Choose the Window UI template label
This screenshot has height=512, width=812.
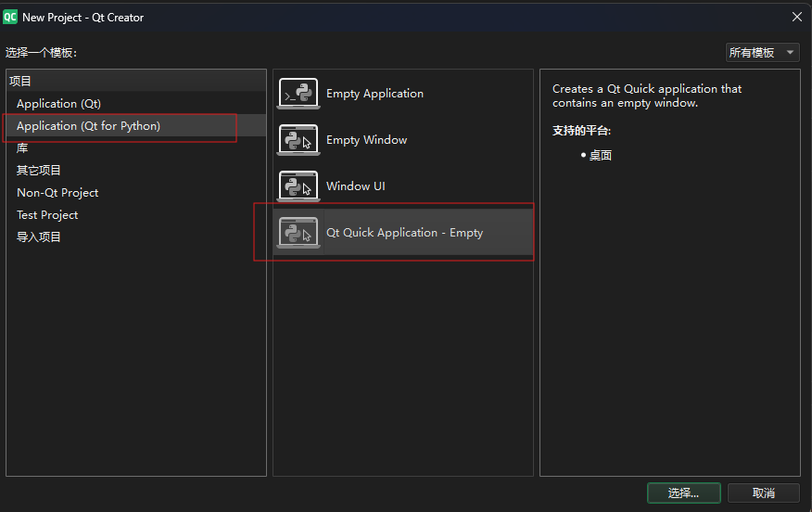(x=356, y=186)
